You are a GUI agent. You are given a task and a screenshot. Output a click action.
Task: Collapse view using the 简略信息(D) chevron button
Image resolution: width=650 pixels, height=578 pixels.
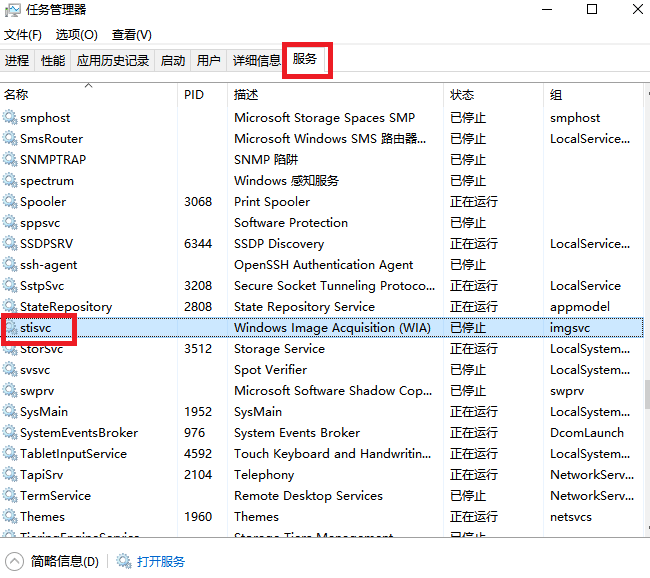tap(14, 561)
